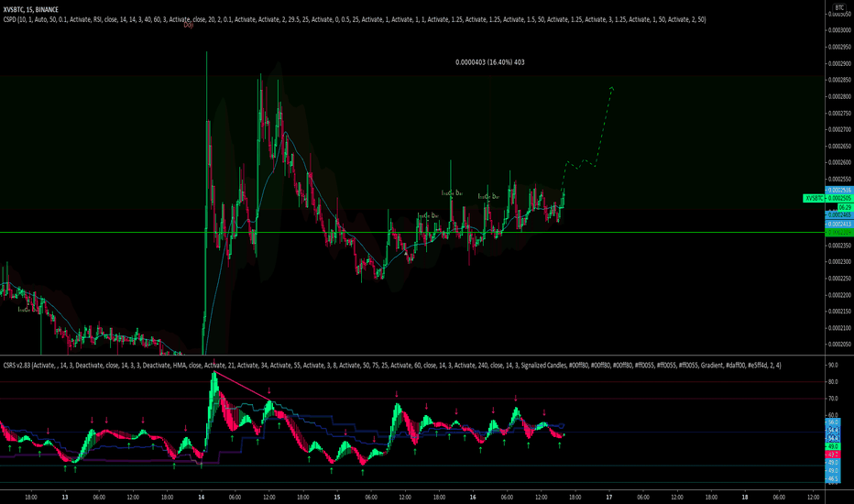
Task: Click the 0.0002850 price scale value
Action: [x=839, y=80]
